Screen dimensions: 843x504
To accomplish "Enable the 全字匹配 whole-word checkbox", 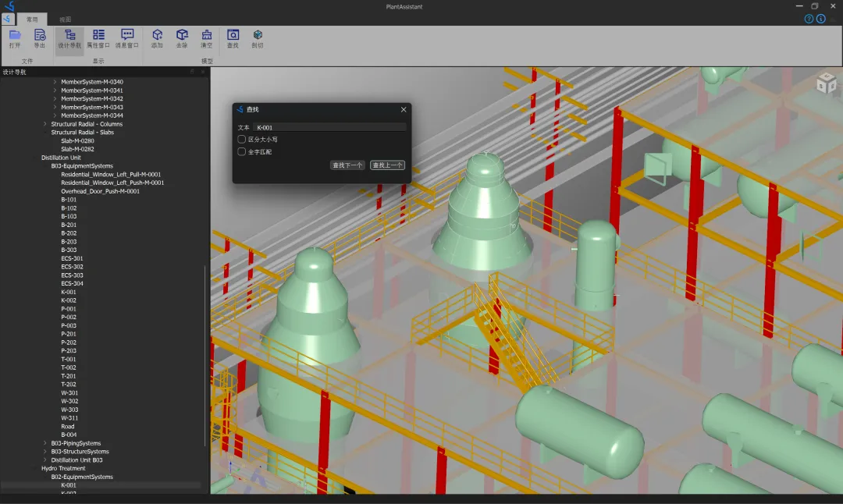I will coord(242,151).
